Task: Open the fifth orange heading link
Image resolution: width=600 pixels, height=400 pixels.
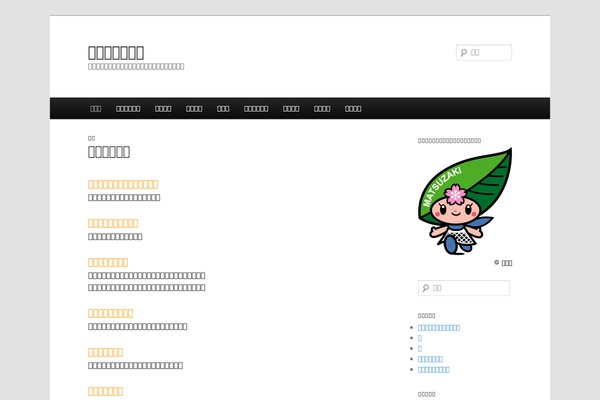Action: tap(106, 352)
